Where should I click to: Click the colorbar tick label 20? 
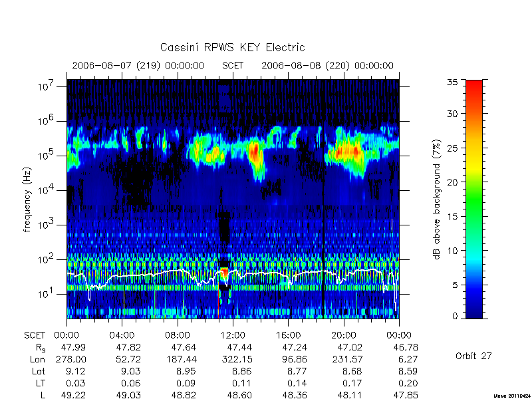[452, 182]
